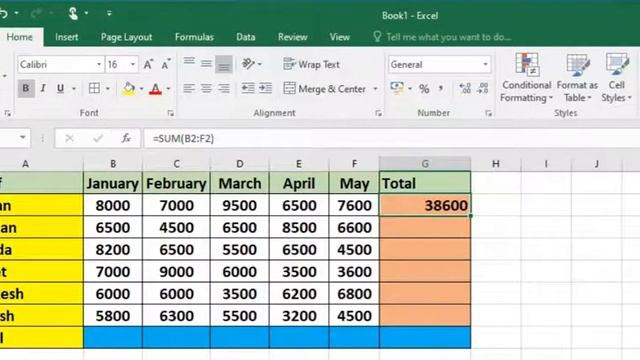Viewport: 640px width, 360px height.
Task: Click Wrap Text
Action: (311, 64)
